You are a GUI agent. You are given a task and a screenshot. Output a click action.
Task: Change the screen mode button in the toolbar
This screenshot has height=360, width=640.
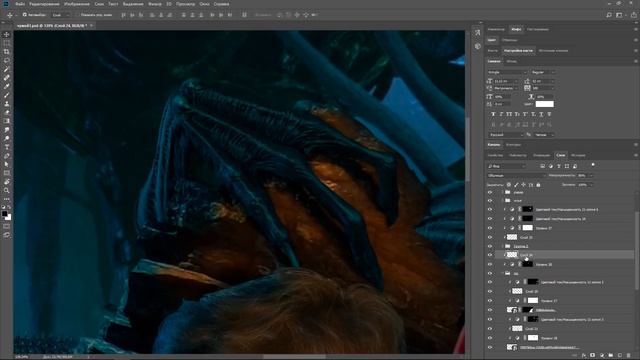coord(7,235)
